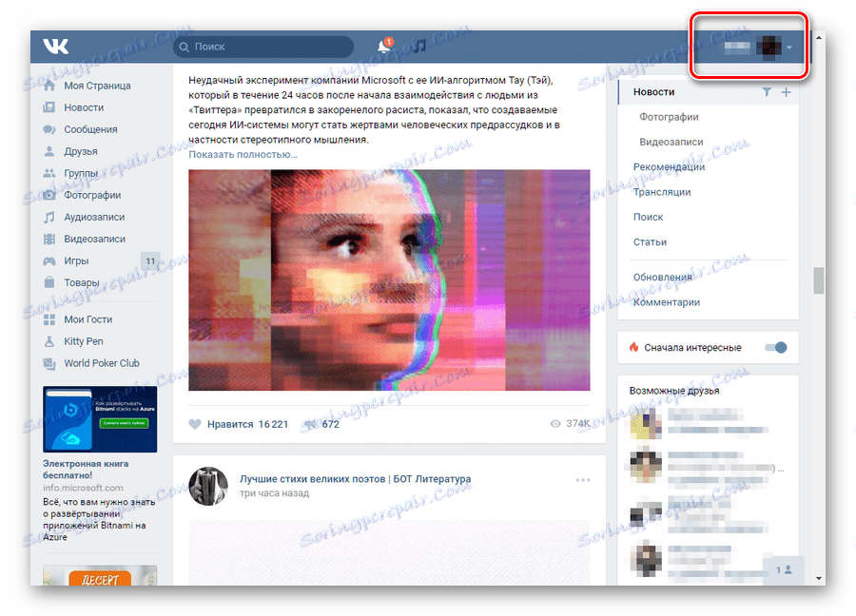Screen dimensions: 856x616
Task: Open the Bitnami Azure ad banner image
Action: pyautogui.click(x=100, y=419)
